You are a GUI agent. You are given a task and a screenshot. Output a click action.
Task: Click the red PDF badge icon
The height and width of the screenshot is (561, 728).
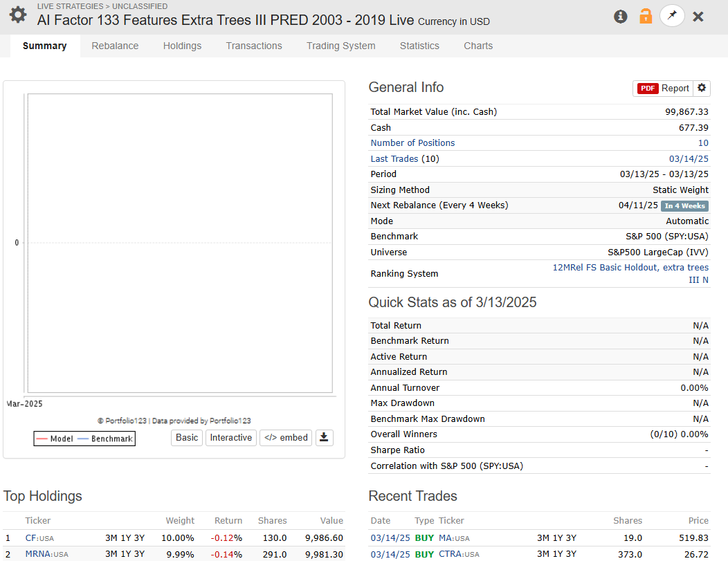pos(648,88)
